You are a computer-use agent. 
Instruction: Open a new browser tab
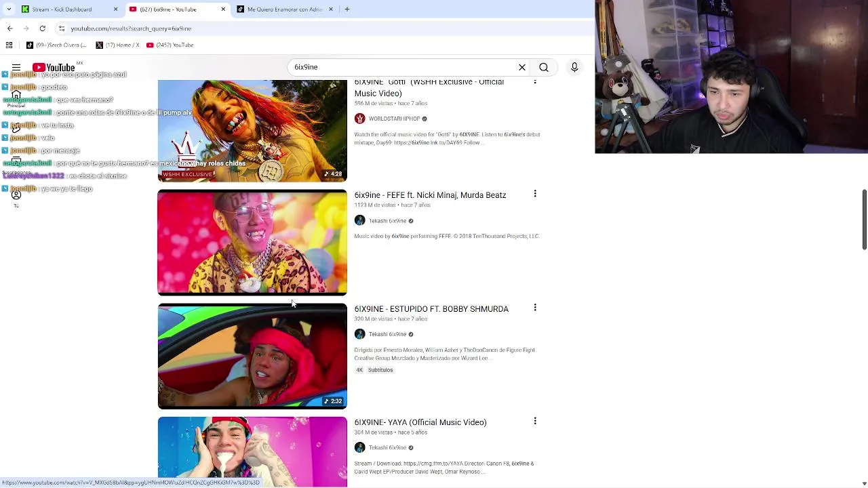point(347,9)
